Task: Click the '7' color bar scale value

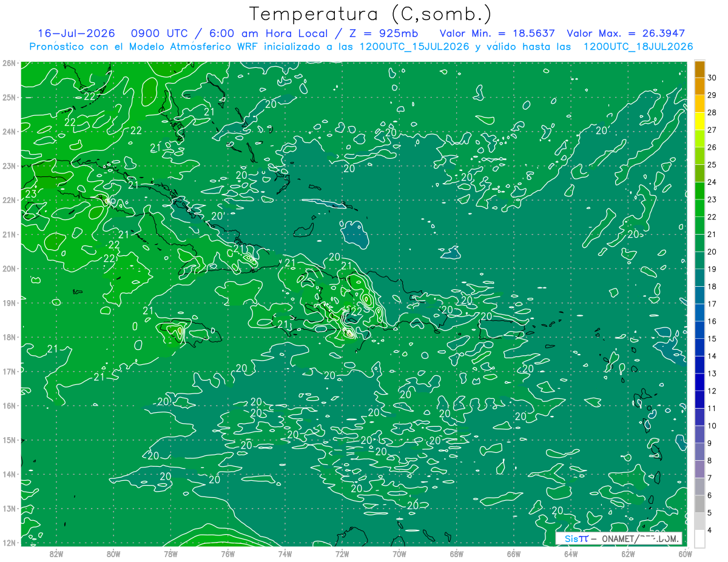Action: [710, 478]
